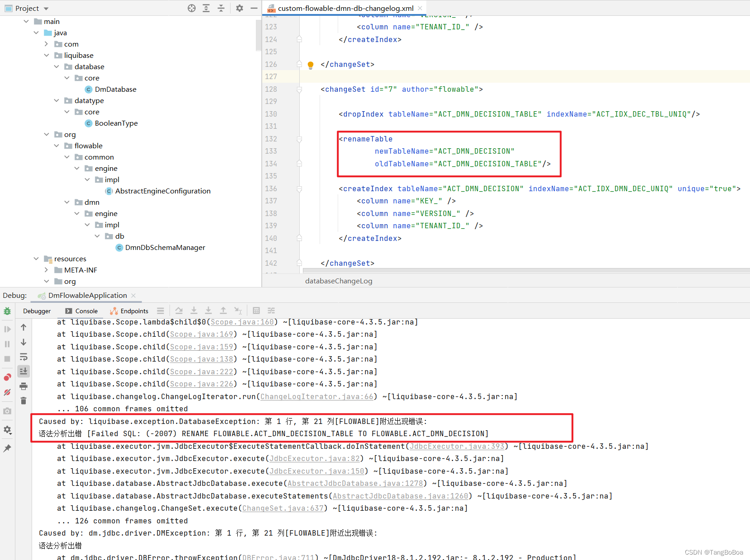Open ChangeLogIterator.java:66 link
The image size is (750, 560).
point(317,397)
